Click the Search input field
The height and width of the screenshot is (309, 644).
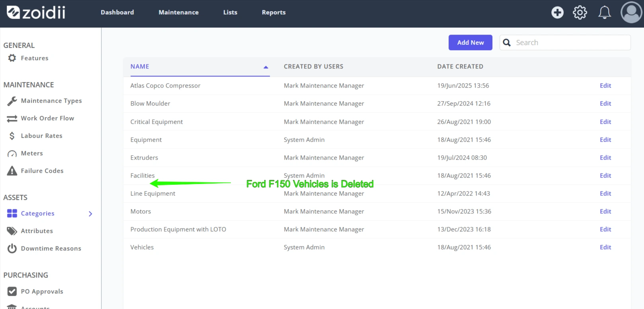pyautogui.click(x=565, y=43)
